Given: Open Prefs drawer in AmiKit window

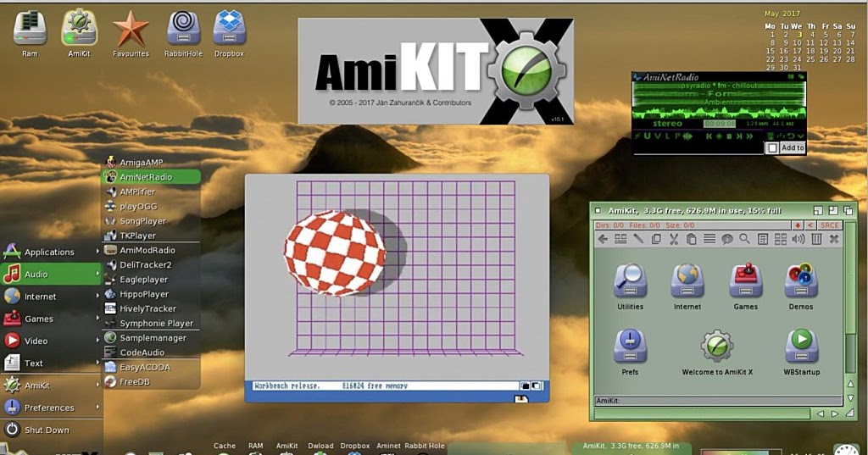Looking at the screenshot, I should click(x=630, y=352).
